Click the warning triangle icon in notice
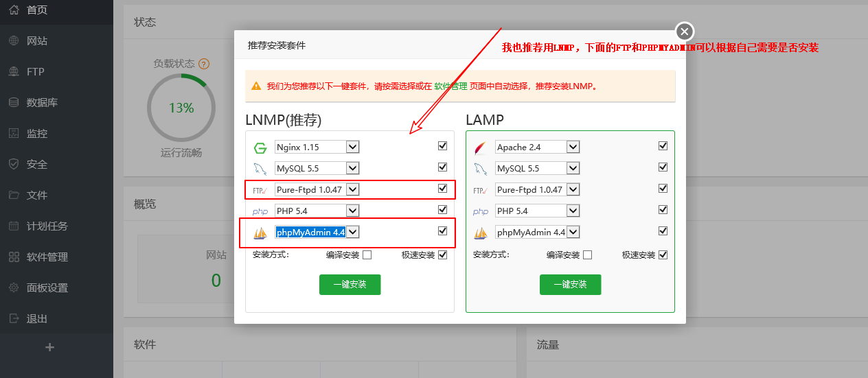This screenshot has height=378, width=868. (256, 86)
